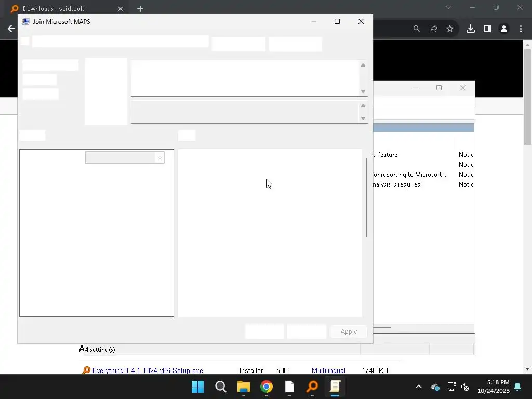The image size is (532, 399).
Task: Open the Everything search taskbar icon
Action: point(312,387)
